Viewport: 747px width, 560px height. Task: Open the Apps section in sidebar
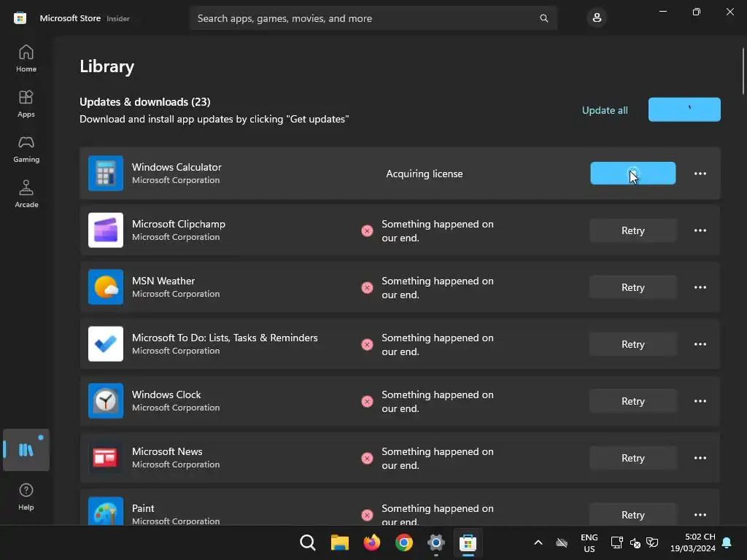[x=26, y=104]
